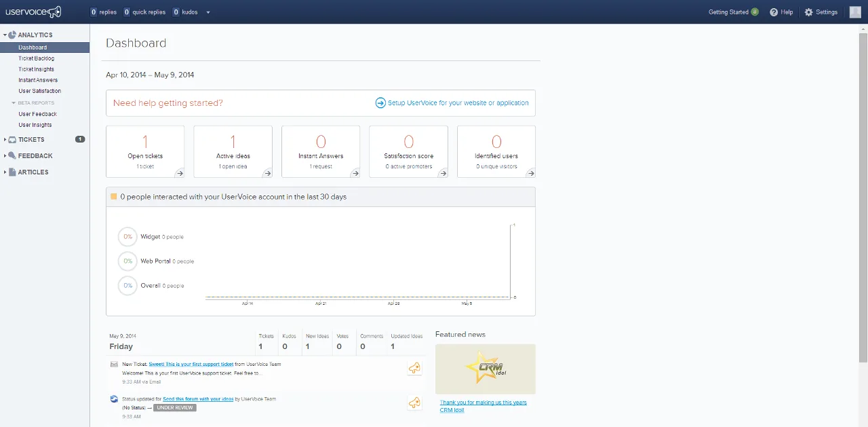Open the Settings gear icon
The width and height of the screenshot is (868, 427).
click(808, 12)
